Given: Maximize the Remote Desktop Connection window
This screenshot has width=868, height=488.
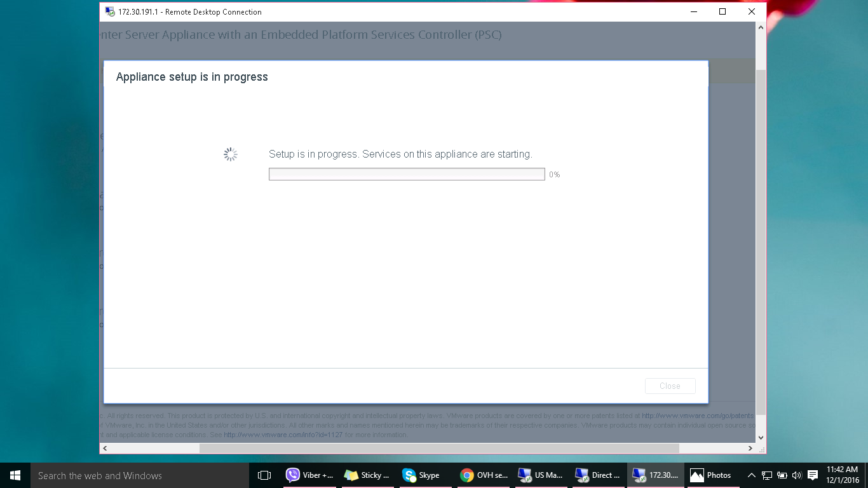Looking at the screenshot, I should [x=722, y=11].
